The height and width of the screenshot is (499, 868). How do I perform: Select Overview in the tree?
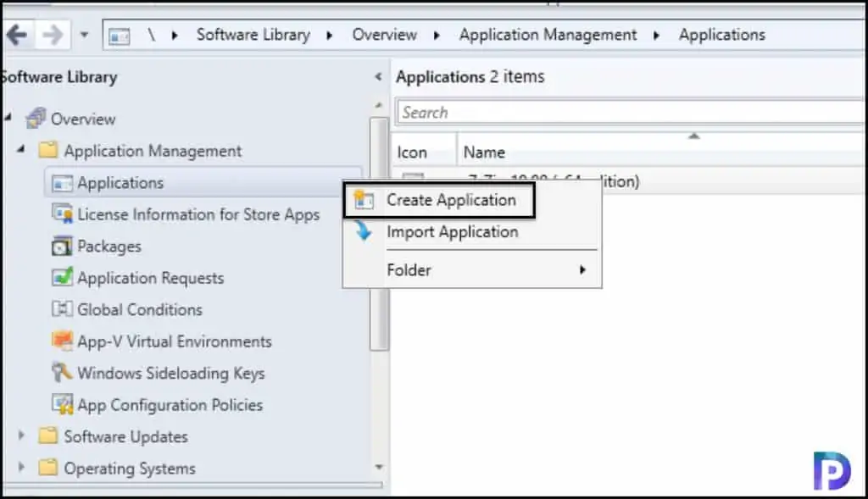click(x=83, y=119)
